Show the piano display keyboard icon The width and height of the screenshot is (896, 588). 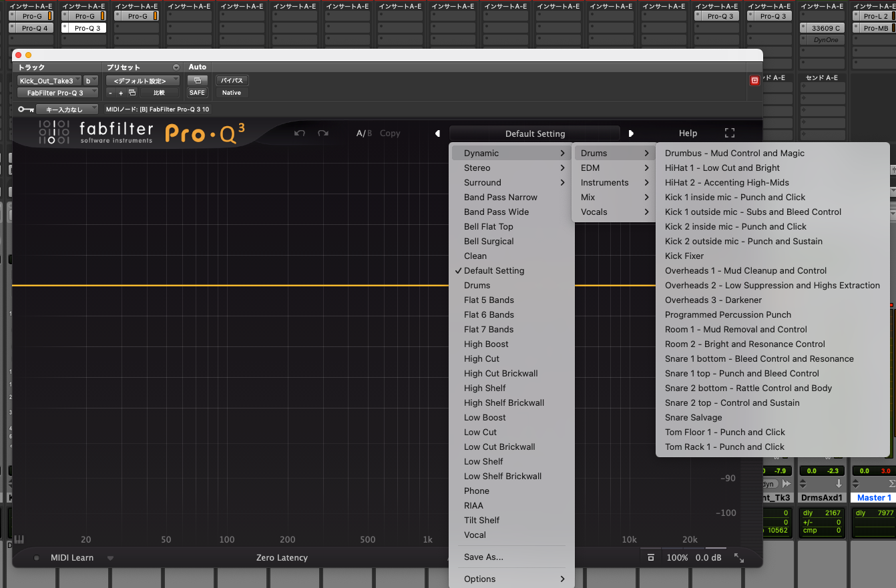point(19,539)
